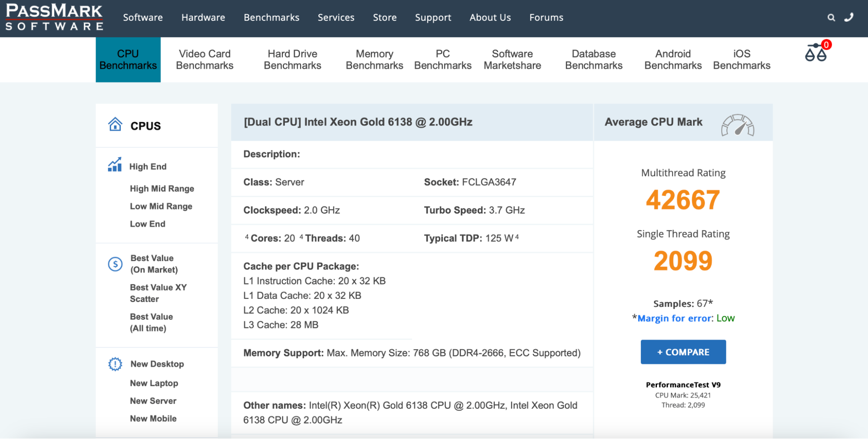Click the Average CPU Mark heading
The width and height of the screenshot is (868, 439).
(653, 122)
